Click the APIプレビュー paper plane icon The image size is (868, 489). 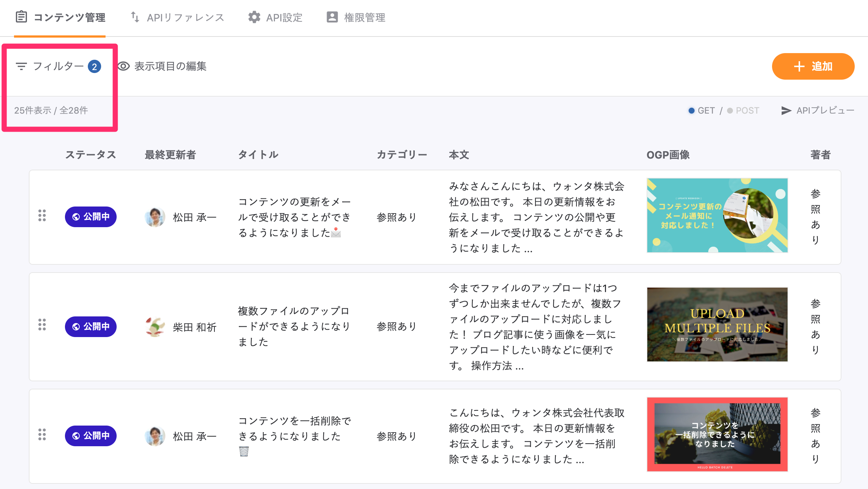[x=786, y=111]
